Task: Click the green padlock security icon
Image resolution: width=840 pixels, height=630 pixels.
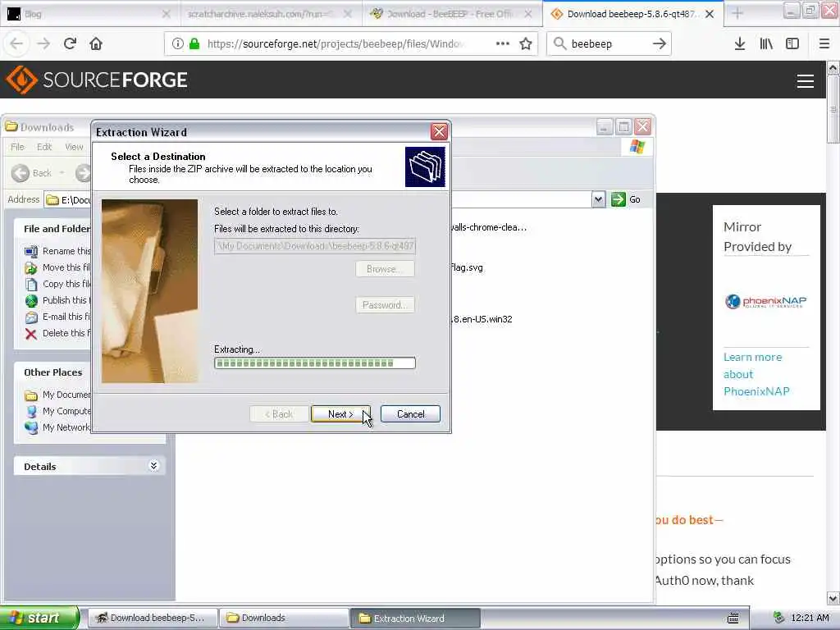Action: (x=194, y=44)
